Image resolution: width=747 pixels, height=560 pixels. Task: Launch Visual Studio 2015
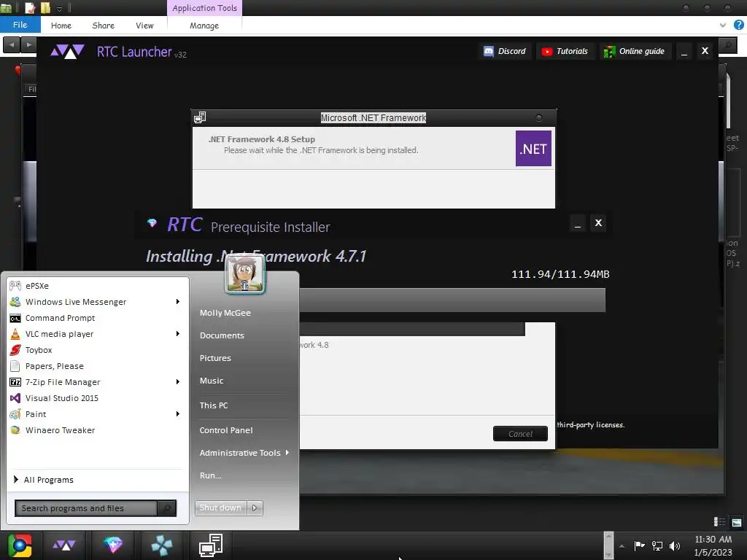(x=96, y=398)
